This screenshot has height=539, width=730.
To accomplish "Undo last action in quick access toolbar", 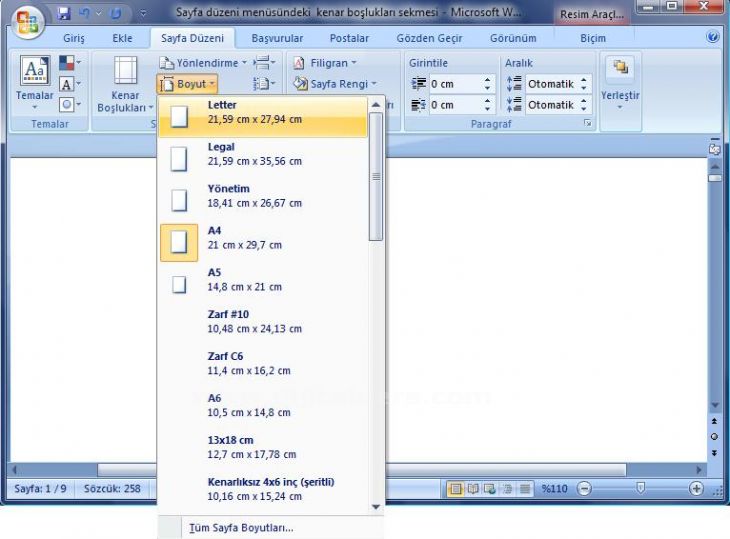I will click(85, 13).
